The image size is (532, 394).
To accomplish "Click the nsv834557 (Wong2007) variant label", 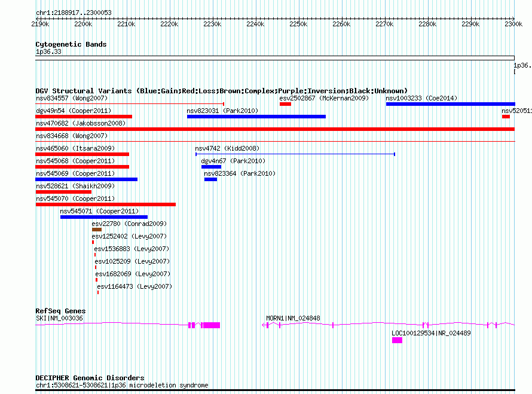I will tap(72, 98).
